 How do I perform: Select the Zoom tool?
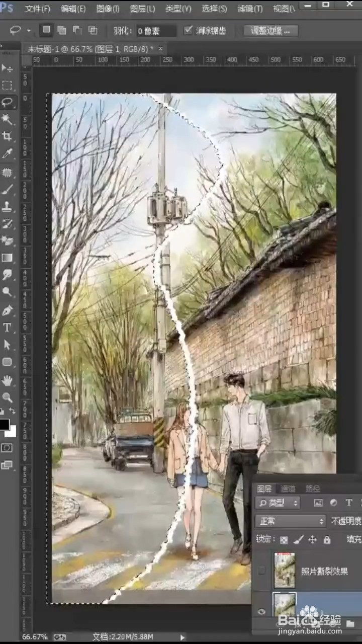point(7,397)
